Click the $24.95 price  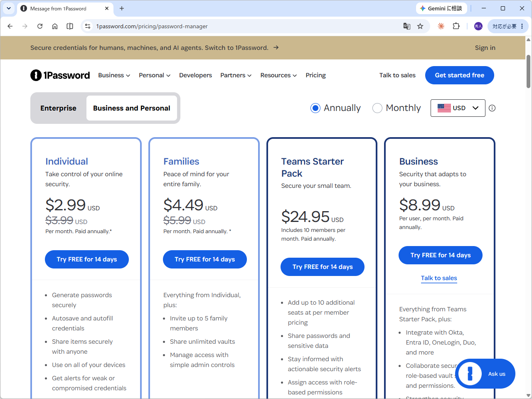point(305,217)
